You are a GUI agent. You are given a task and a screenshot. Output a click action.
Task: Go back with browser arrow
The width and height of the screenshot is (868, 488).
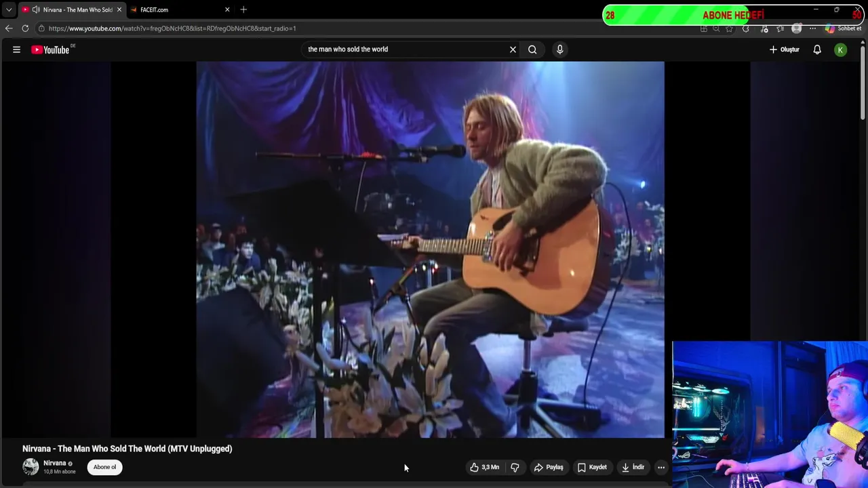pyautogui.click(x=9, y=28)
